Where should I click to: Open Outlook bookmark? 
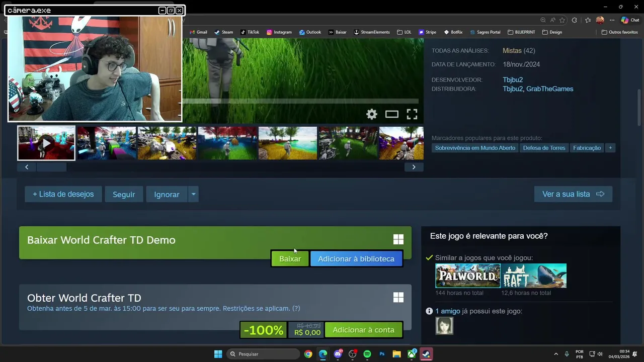310,32
